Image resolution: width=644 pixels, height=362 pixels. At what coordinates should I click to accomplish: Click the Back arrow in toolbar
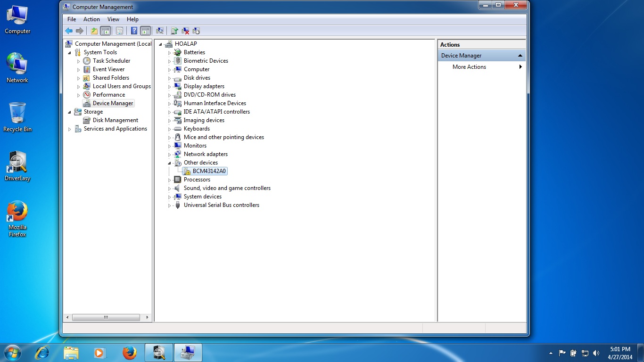pos(69,31)
